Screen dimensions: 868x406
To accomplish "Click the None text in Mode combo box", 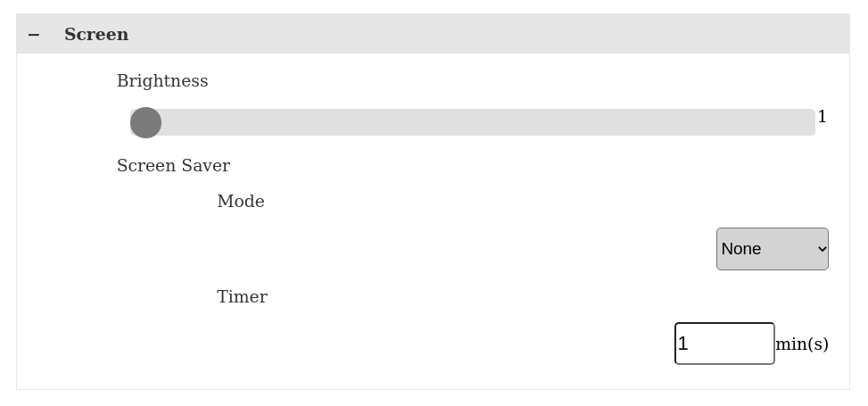I will point(741,249).
